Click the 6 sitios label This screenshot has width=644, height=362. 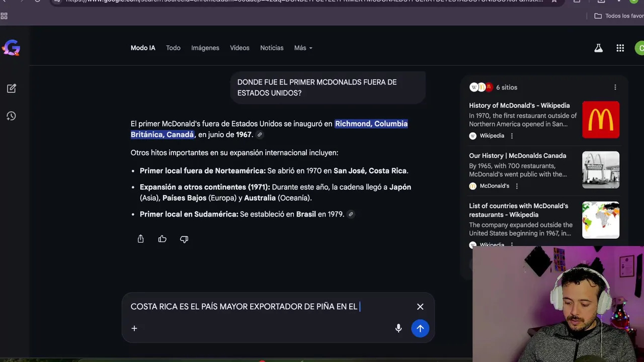[x=507, y=87]
